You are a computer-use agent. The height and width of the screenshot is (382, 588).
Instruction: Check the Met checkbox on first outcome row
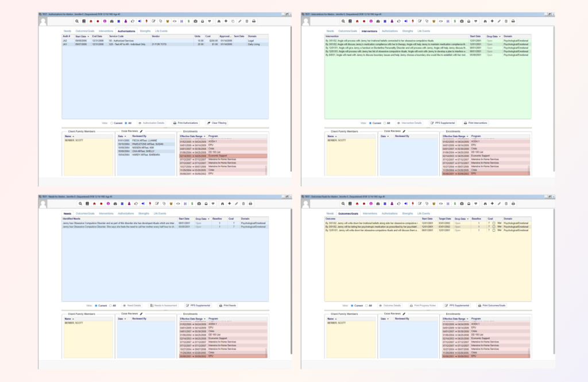(x=493, y=223)
